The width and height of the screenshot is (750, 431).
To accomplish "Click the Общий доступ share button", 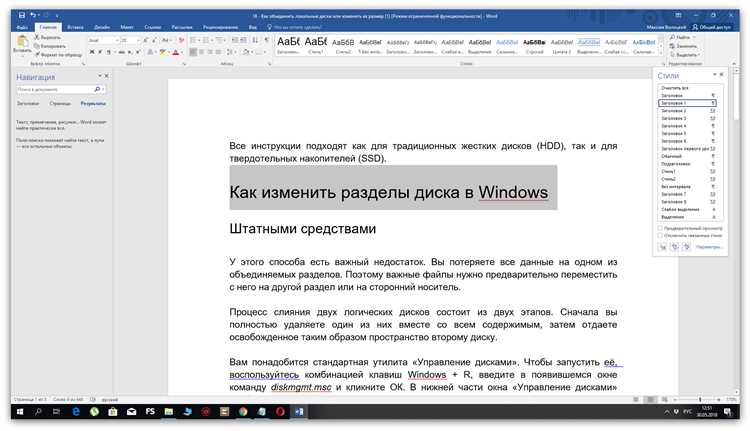I will tap(712, 27).
